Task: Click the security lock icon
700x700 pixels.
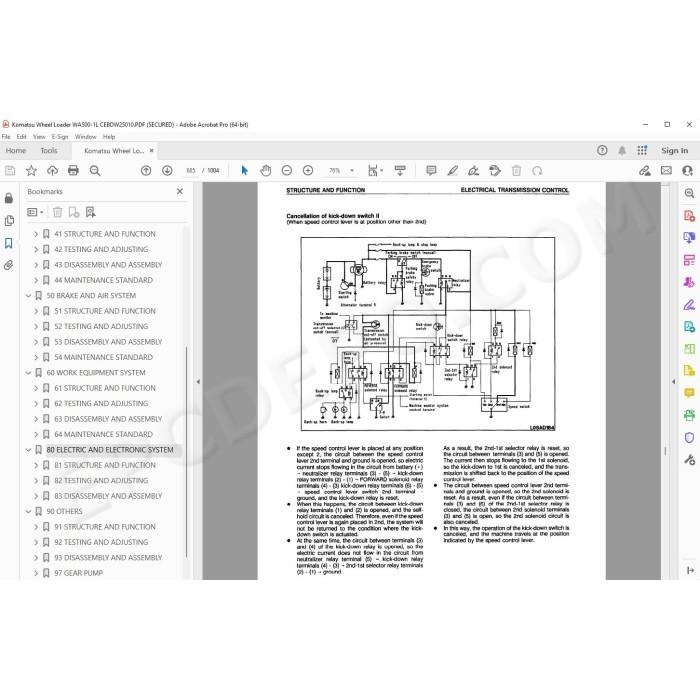Action: pos(9,198)
